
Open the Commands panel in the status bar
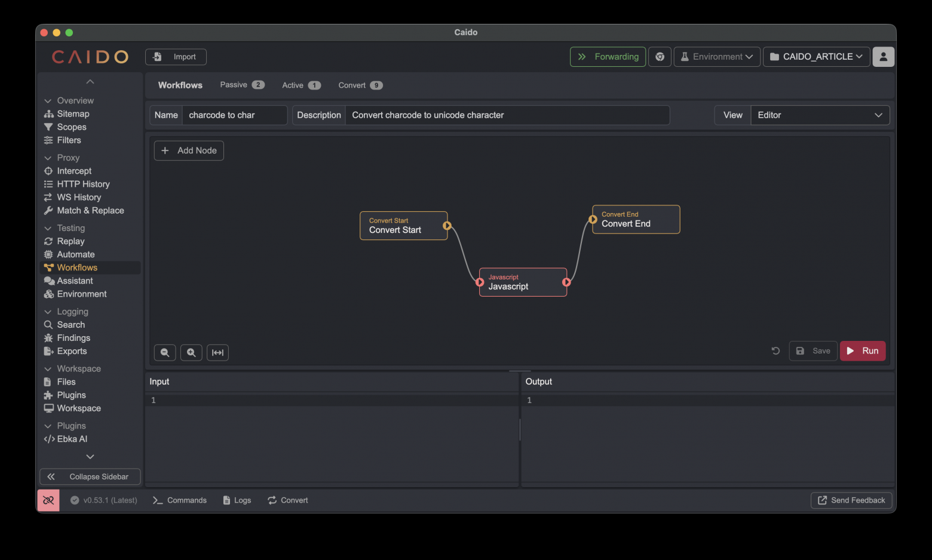point(179,500)
